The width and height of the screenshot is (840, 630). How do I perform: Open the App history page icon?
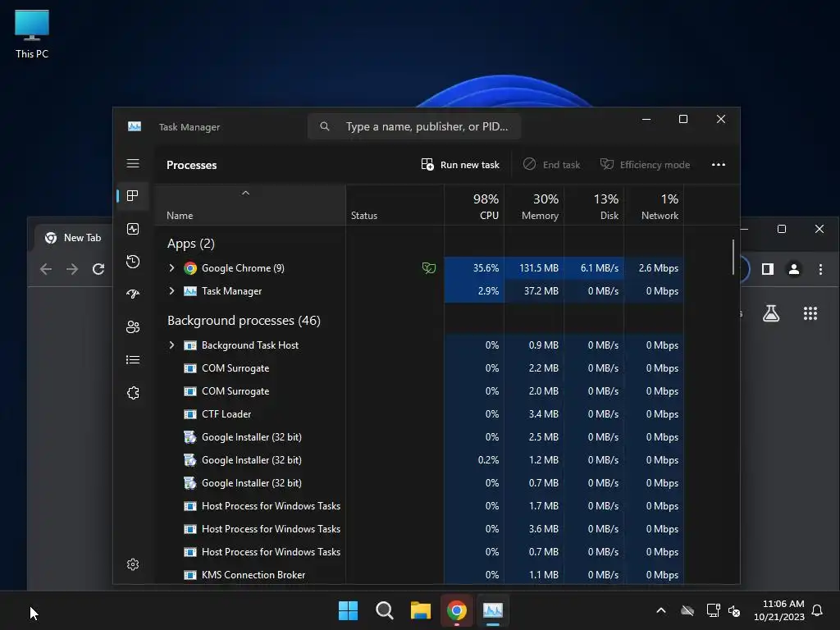[133, 262]
